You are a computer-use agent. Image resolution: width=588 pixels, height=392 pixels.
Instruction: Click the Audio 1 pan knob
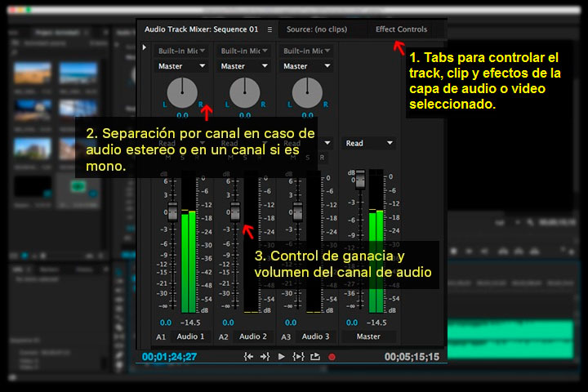(x=182, y=92)
